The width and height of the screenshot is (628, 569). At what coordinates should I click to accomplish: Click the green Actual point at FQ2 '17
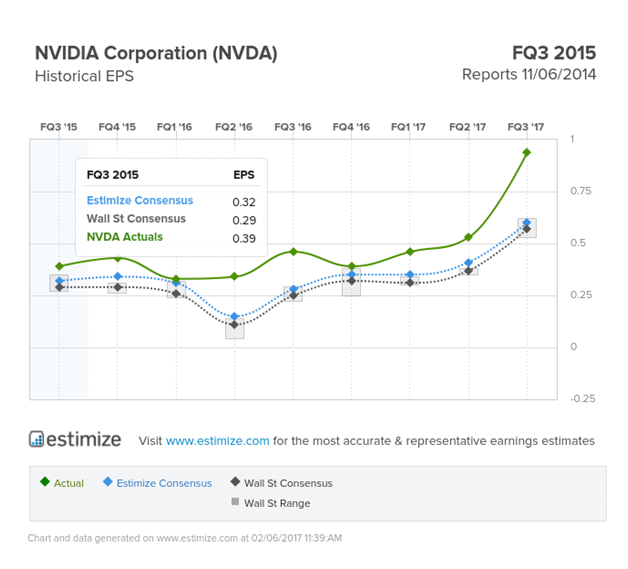pos(468,237)
